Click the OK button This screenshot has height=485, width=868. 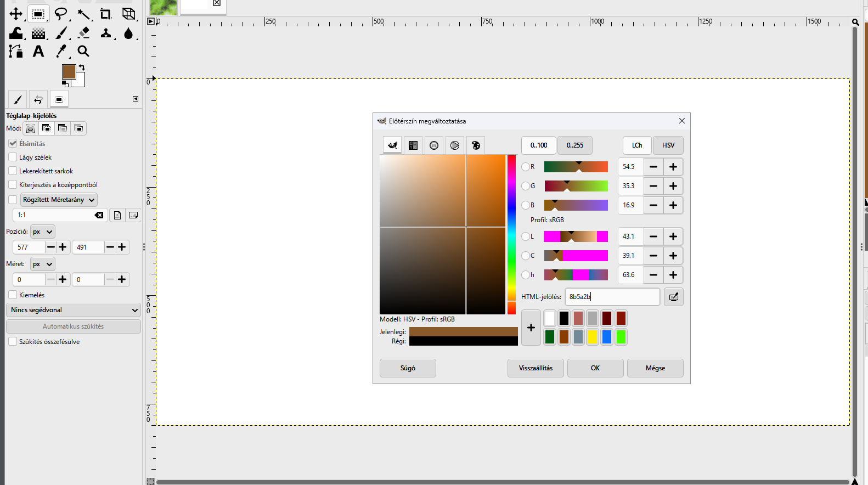click(595, 368)
